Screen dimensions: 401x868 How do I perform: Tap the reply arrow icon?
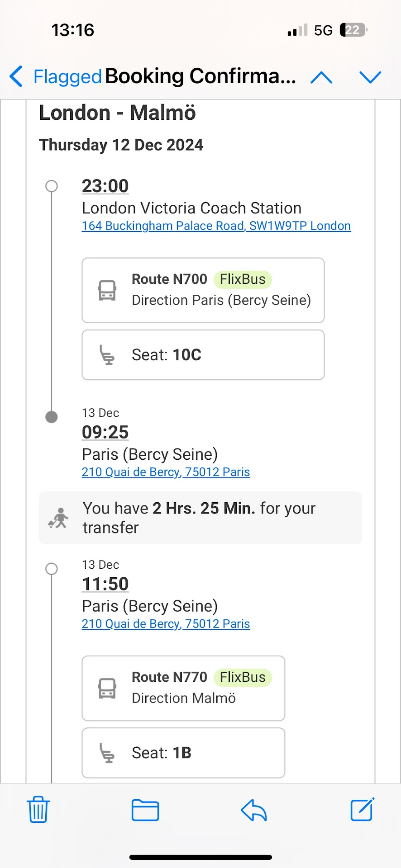click(254, 810)
